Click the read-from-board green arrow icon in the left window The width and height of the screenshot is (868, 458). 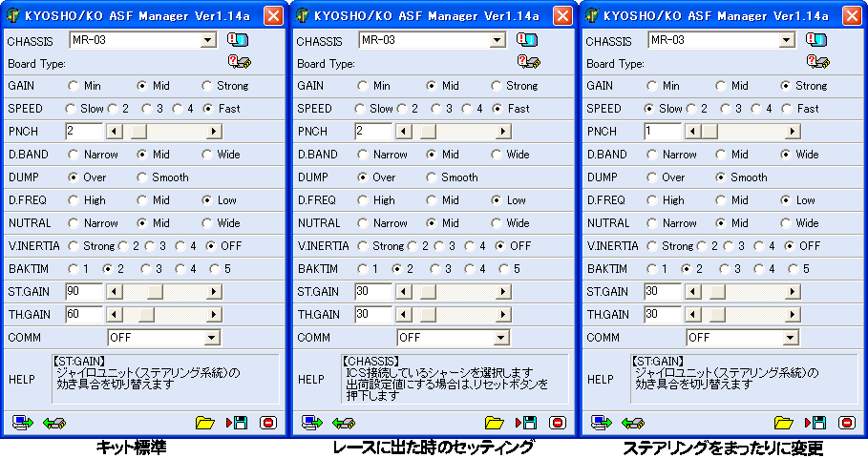click(54, 423)
